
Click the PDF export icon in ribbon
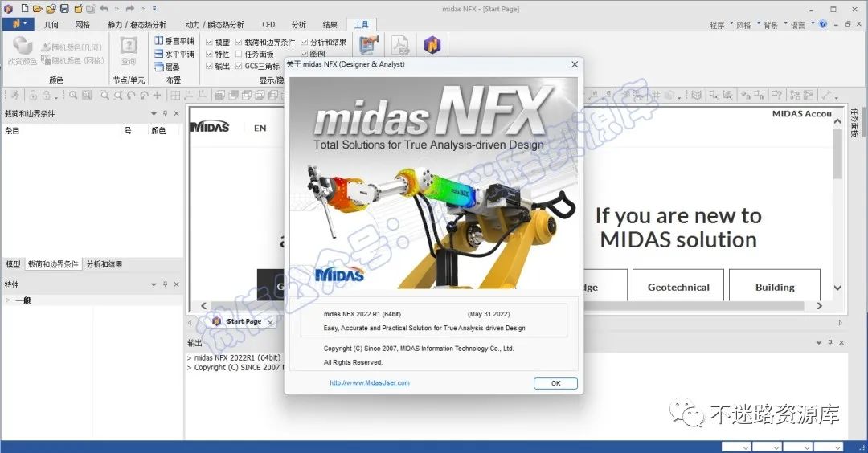coord(400,45)
